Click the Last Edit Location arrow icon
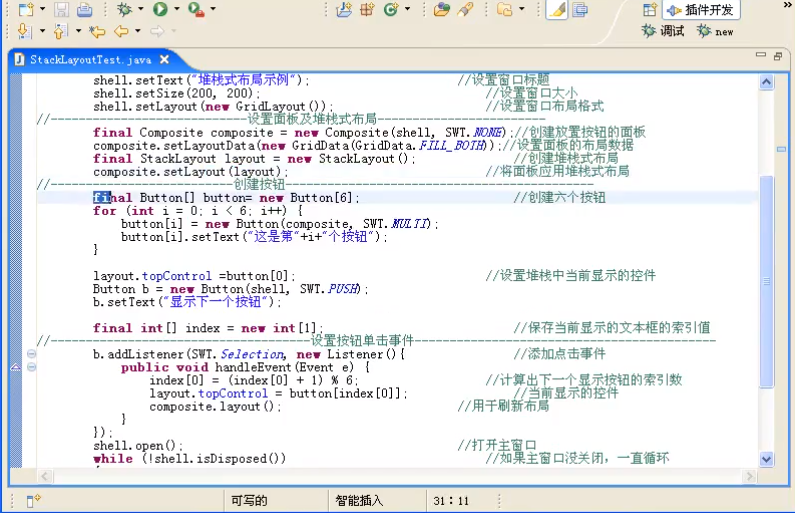 (97, 31)
